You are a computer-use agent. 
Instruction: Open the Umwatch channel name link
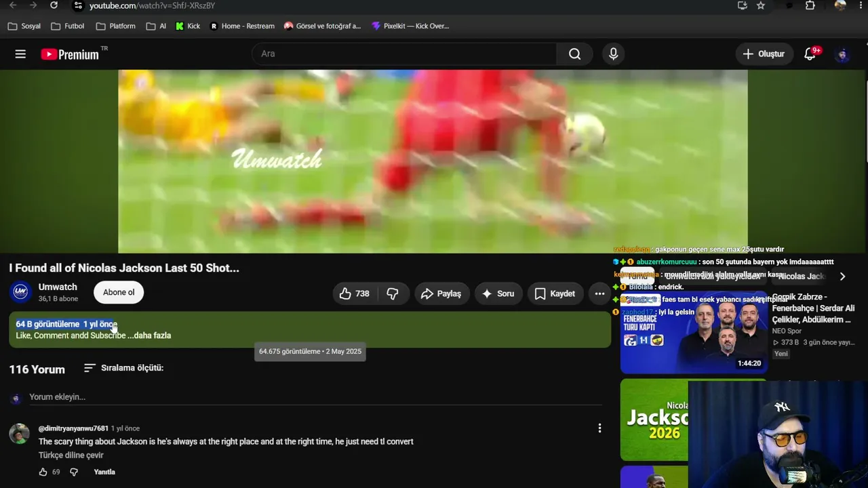[58, 287]
